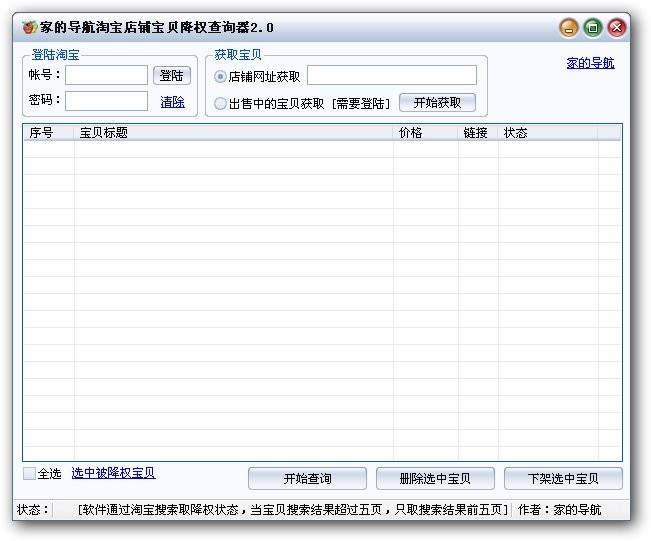This screenshot has width=651, height=541.
Task: Sort by the 宝贝标题 column header
Action: tap(234, 133)
